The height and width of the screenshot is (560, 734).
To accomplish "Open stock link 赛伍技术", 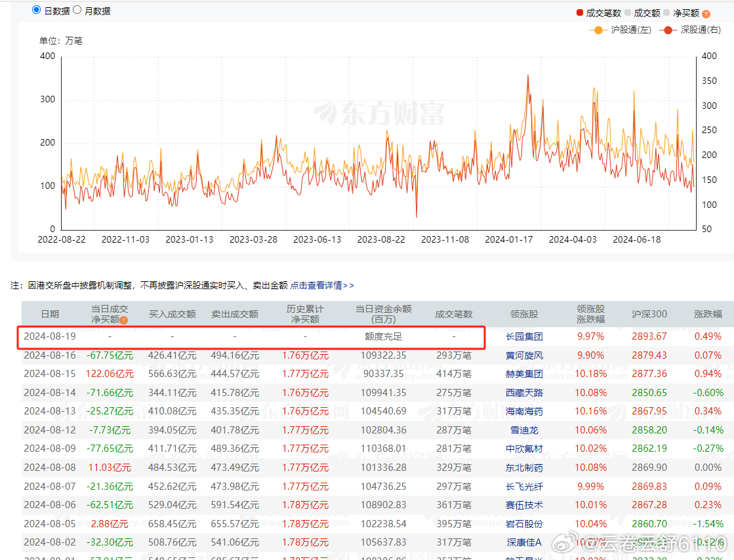I will click(524, 505).
